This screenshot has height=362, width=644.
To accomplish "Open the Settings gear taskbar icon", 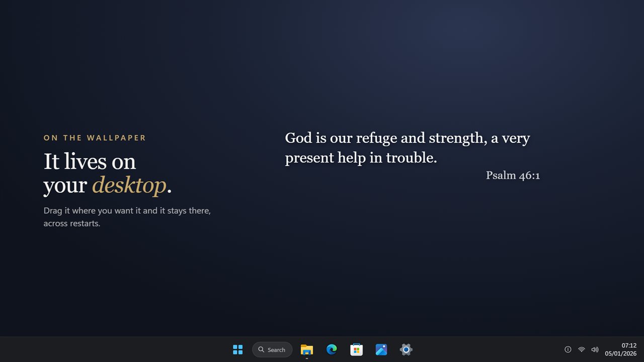I will tap(406, 349).
